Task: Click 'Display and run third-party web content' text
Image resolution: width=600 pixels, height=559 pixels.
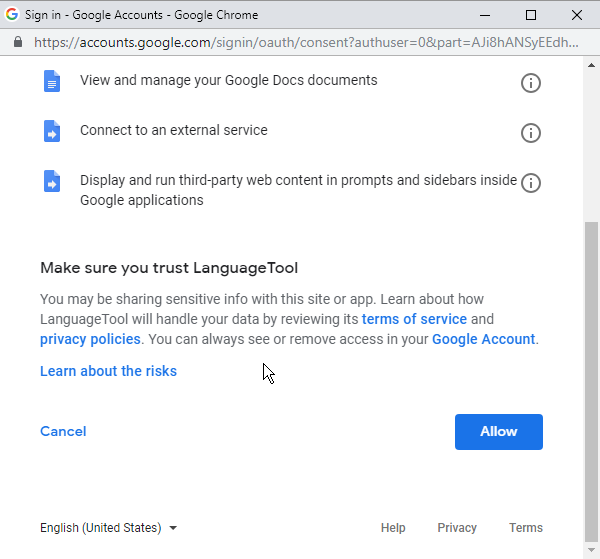Action: [298, 190]
